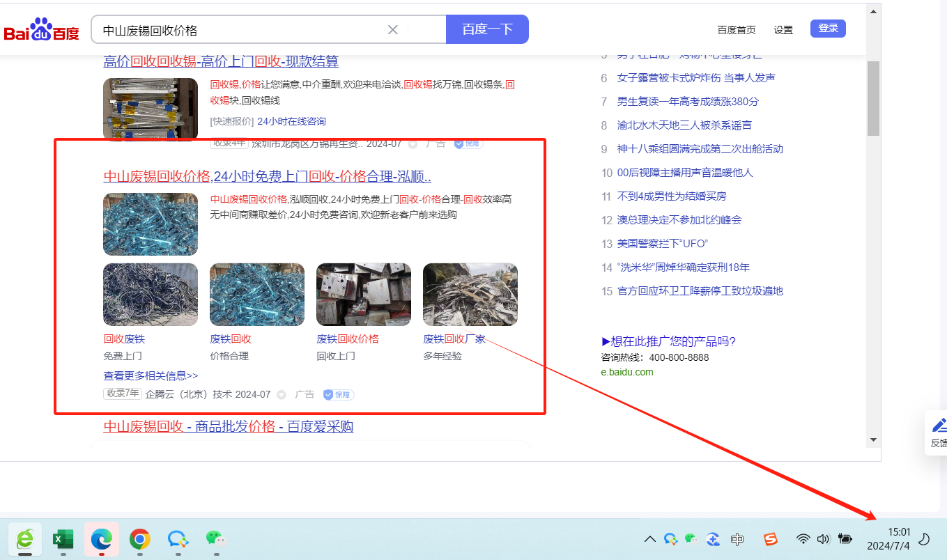Go to 百度首页 in top navigation

point(736,30)
